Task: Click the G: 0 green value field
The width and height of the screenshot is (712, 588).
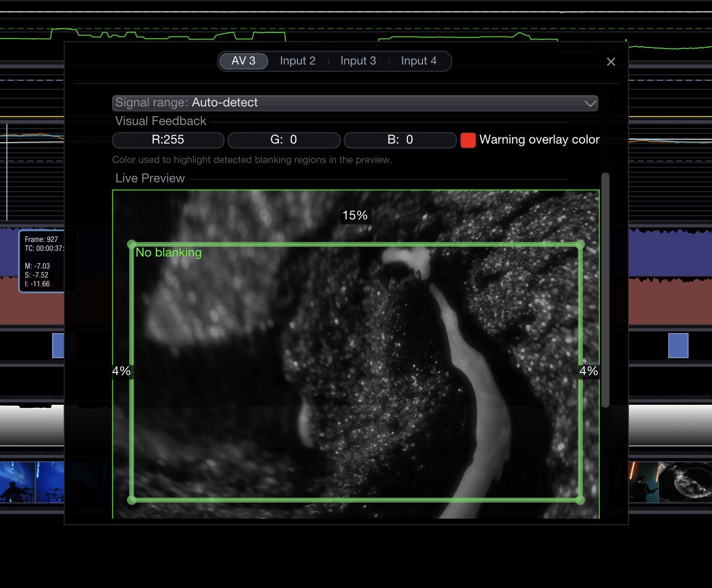Action: pyautogui.click(x=284, y=140)
